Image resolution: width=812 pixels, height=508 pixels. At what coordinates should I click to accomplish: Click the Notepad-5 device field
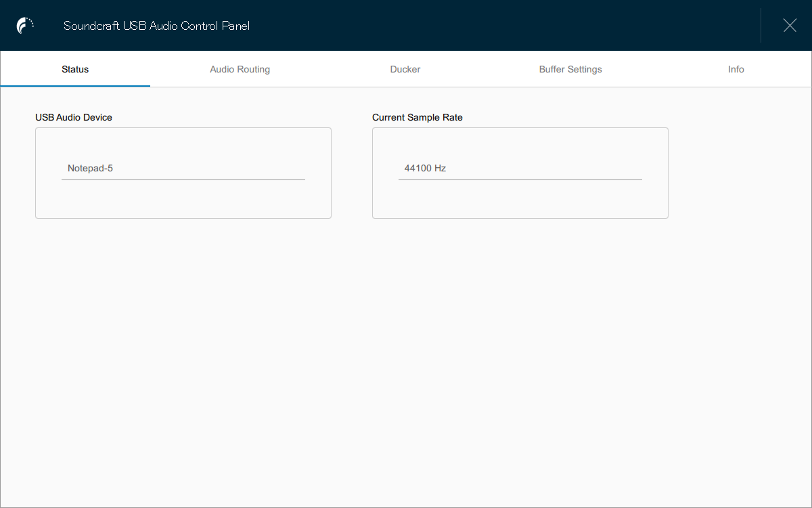coord(183,168)
